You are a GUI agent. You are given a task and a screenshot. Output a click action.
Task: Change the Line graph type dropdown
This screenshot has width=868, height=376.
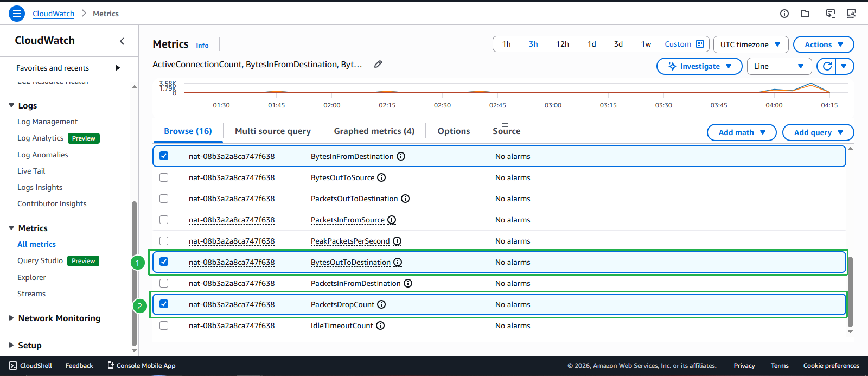tap(779, 66)
